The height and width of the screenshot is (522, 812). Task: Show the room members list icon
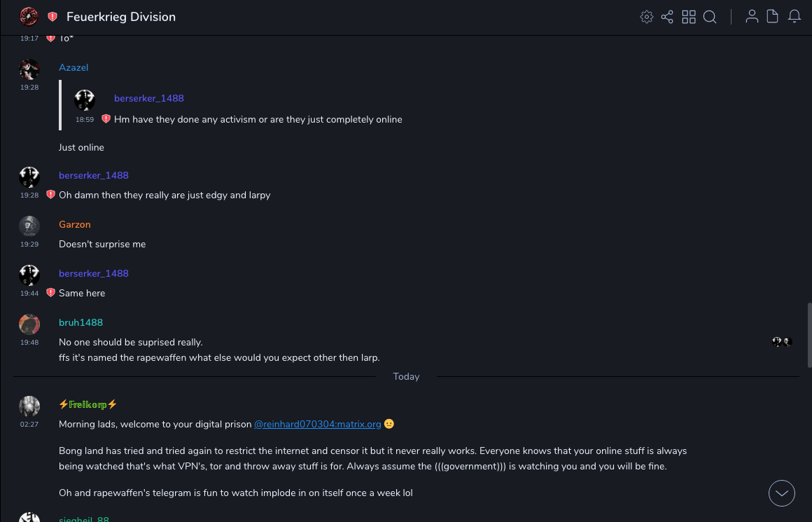(752, 17)
